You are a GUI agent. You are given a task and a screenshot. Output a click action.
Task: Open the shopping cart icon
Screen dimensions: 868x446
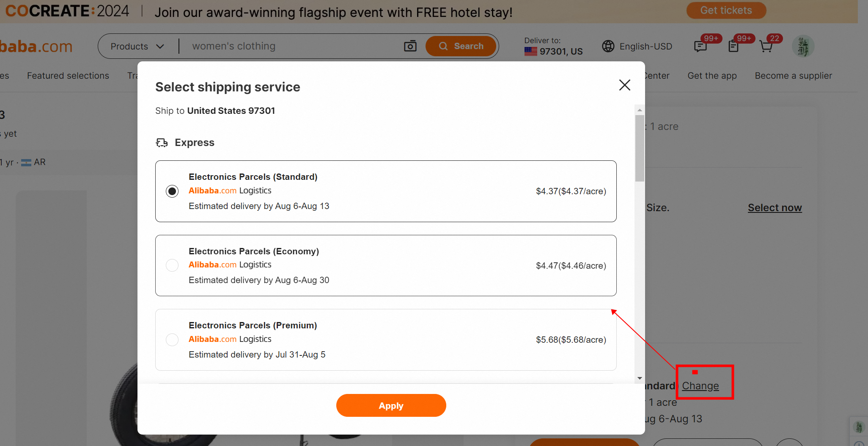(766, 46)
